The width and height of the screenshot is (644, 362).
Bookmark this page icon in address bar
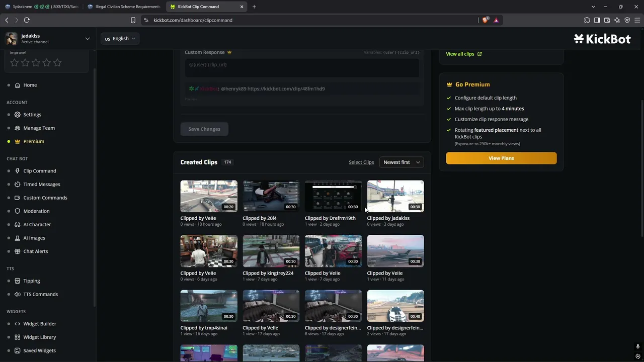coord(133,20)
